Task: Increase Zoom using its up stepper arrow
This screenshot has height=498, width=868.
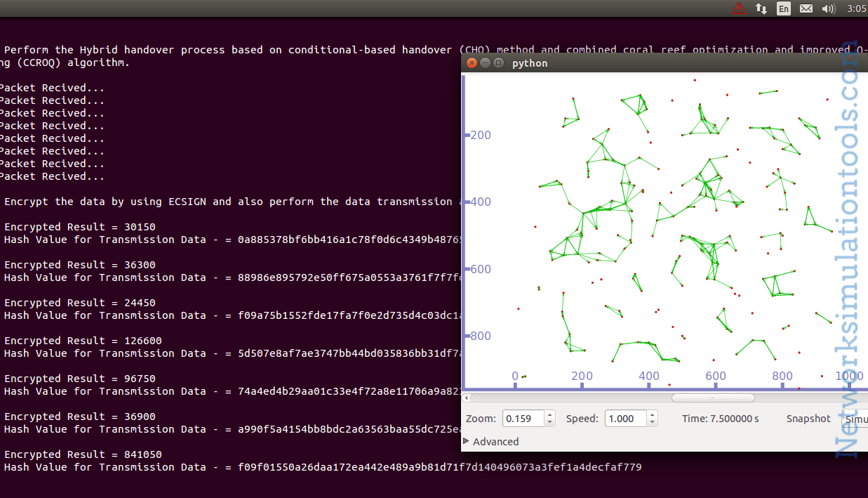Action: pyautogui.click(x=548, y=415)
